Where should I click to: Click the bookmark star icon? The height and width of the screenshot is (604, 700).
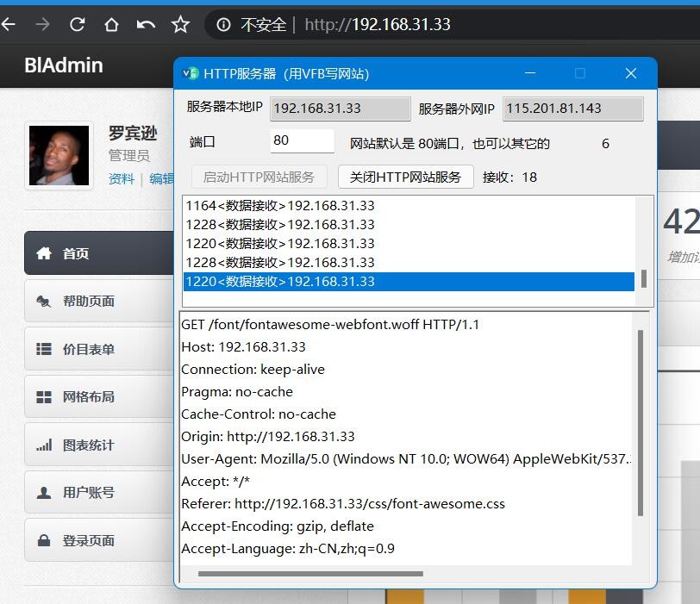[180, 25]
